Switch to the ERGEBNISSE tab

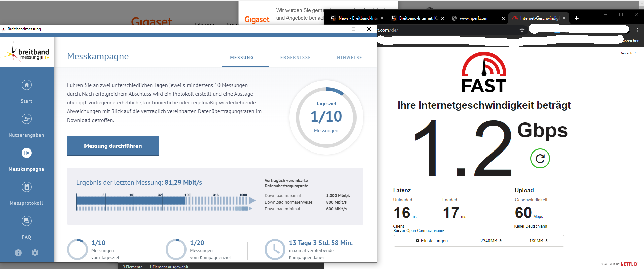click(x=296, y=58)
